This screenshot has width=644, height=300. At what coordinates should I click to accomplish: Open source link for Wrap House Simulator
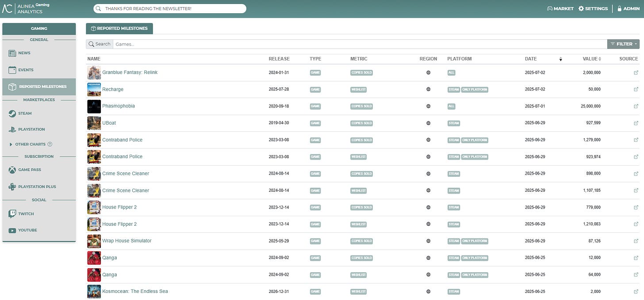[636, 241]
